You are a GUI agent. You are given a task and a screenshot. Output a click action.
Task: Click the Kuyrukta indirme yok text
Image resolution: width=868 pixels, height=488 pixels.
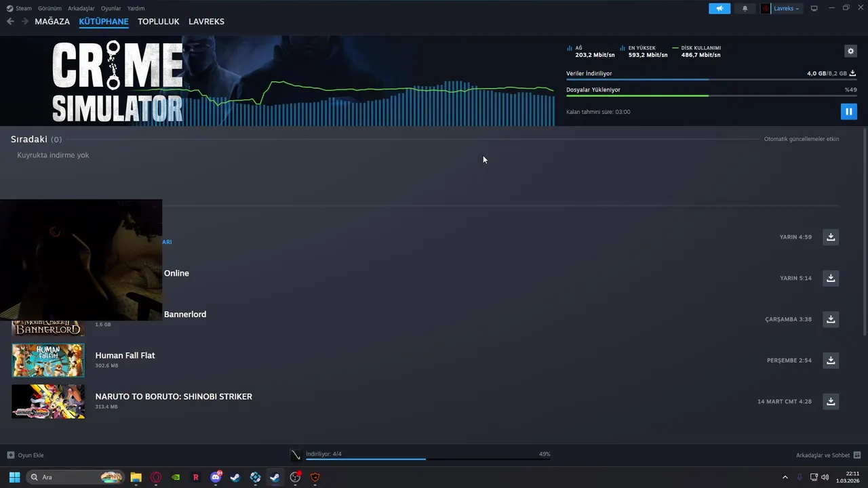pyautogui.click(x=53, y=155)
